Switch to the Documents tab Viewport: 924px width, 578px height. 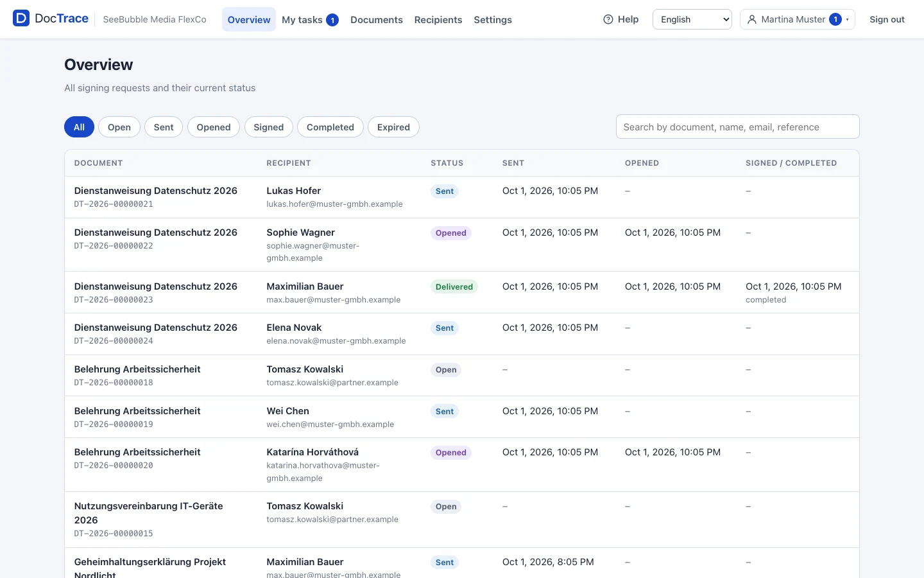coord(377,19)
